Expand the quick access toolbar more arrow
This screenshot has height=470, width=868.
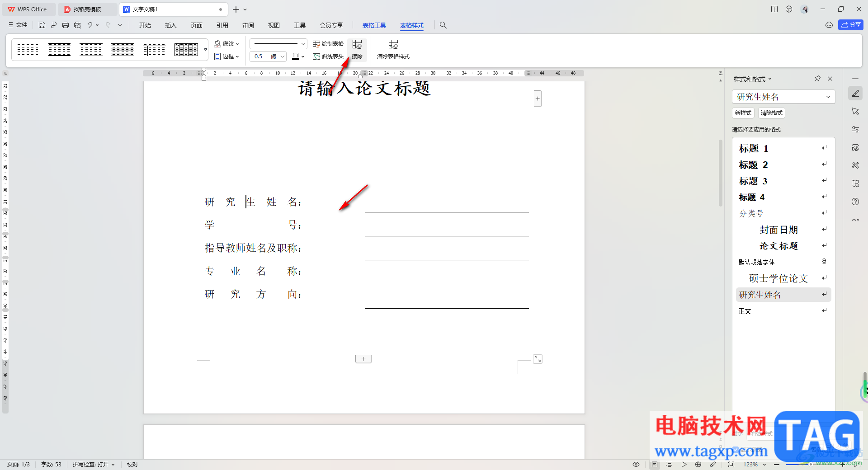tap(120, 25)
